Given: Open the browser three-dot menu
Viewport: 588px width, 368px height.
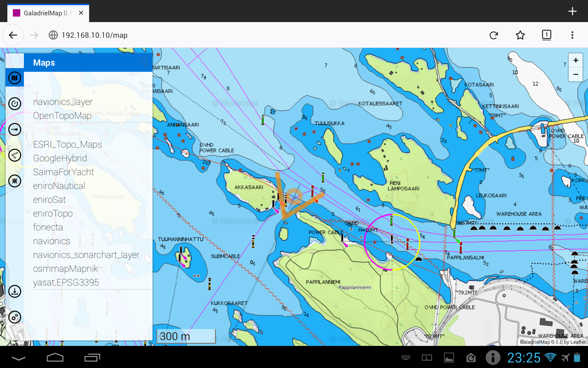Looking at the screenshot, I should (x=572, y=35).
